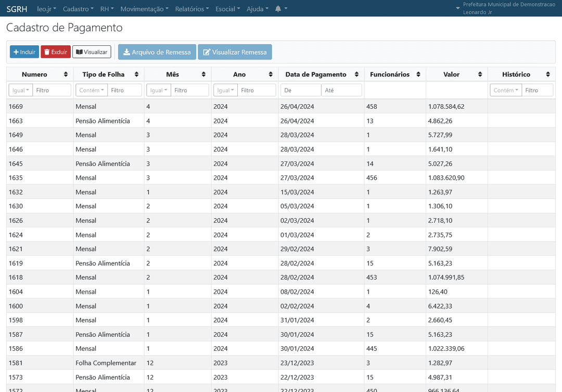Screen dimensions: 562x392
Task: Select payment number 1626
Action: tap(16, 221)
